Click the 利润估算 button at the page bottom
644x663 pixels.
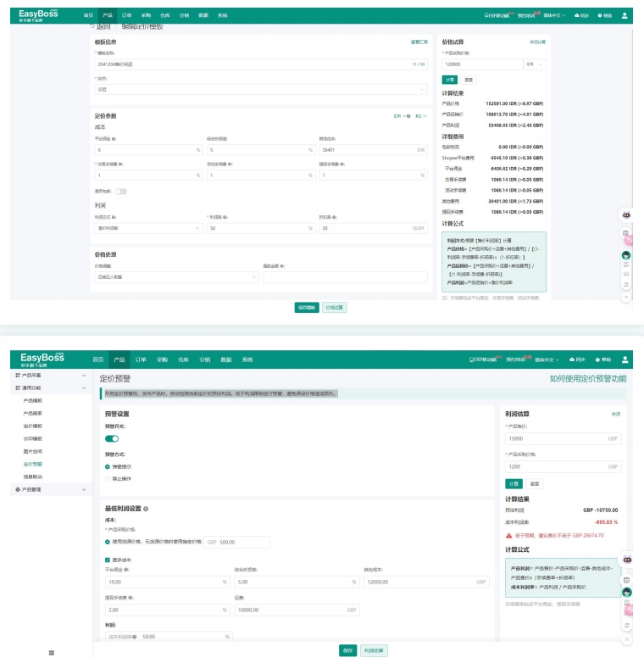click(x=374, y=651)
